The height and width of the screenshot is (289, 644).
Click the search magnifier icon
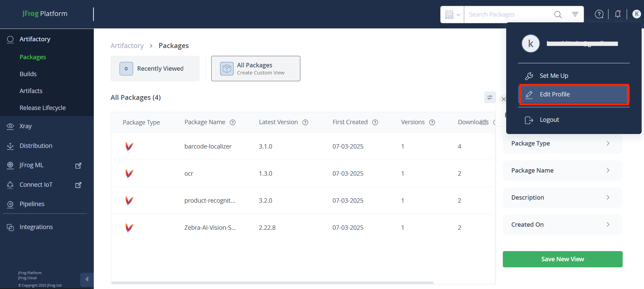tap(558, 15)
